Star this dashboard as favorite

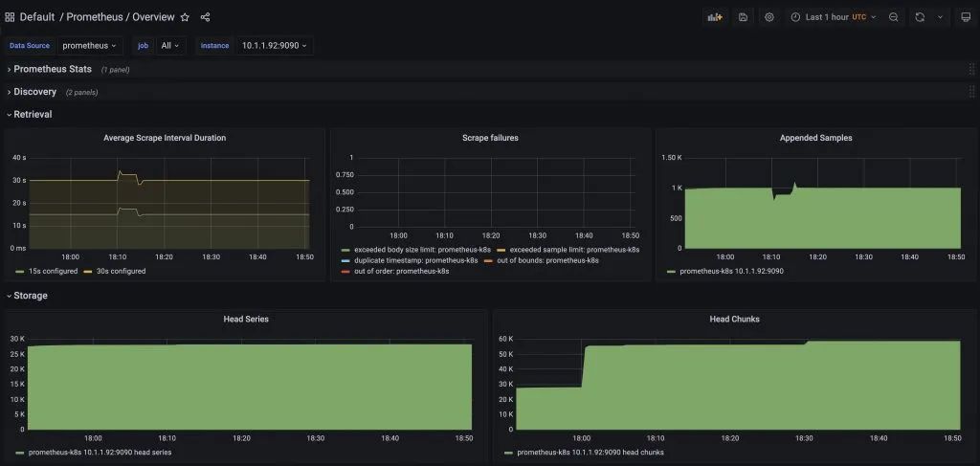pyautogui.click(x=185, y=17)
